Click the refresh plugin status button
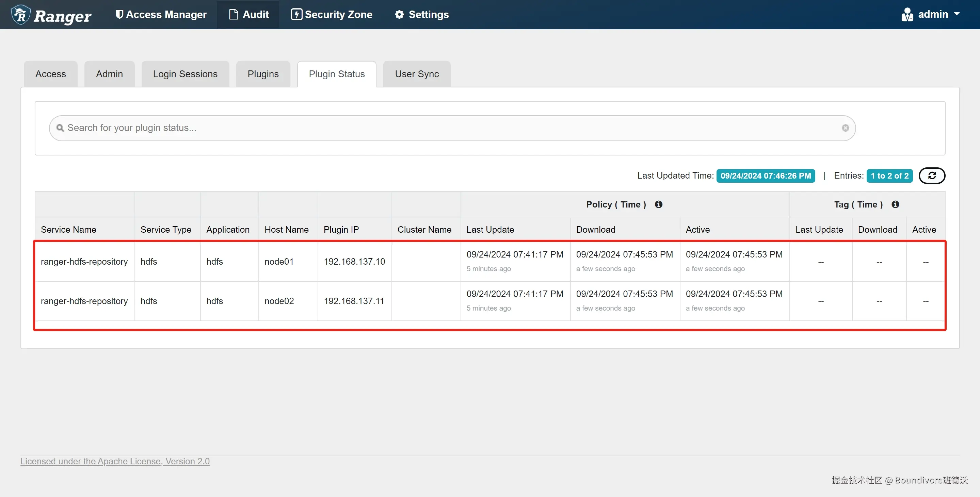 [932, 175]
